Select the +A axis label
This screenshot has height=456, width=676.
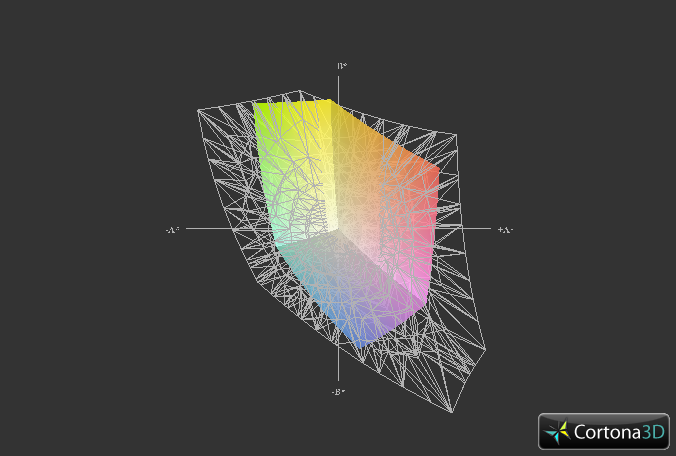[x=505, y=230]
